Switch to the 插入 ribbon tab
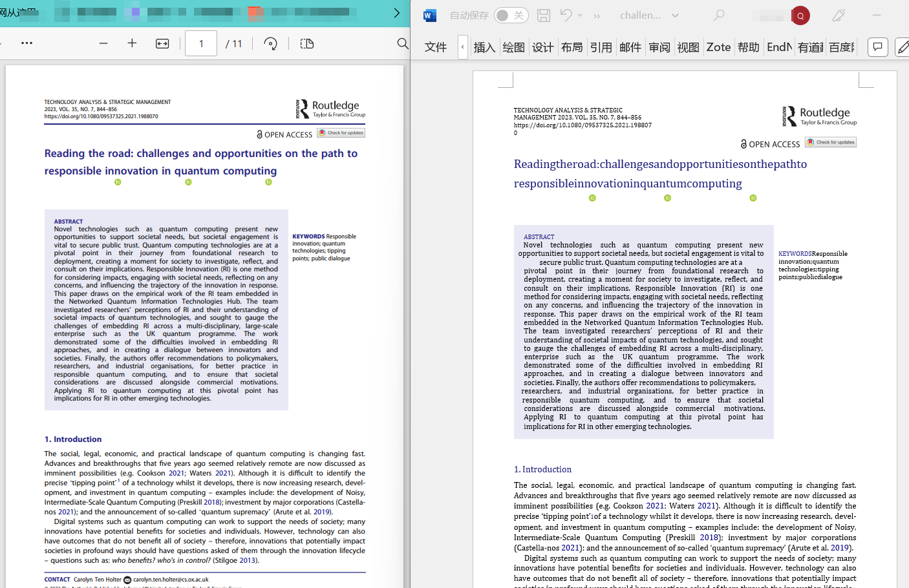The width and height of the screenshot is (909, 588). click(484, 47)
